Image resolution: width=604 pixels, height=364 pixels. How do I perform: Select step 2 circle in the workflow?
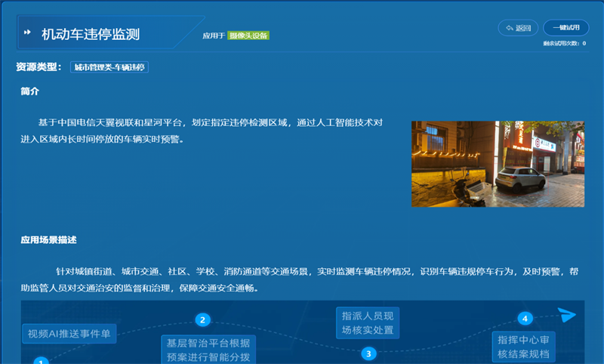(202, 319)
